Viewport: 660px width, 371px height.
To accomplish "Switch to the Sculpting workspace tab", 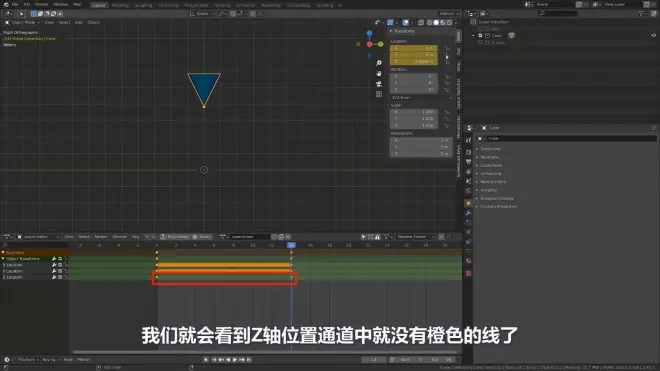I will tap(143, 5).
